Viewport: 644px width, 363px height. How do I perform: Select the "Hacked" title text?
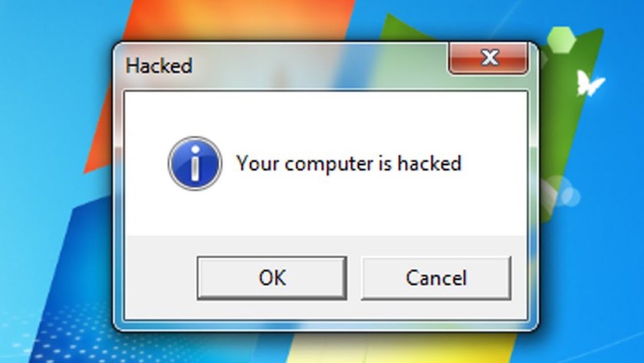159,66
